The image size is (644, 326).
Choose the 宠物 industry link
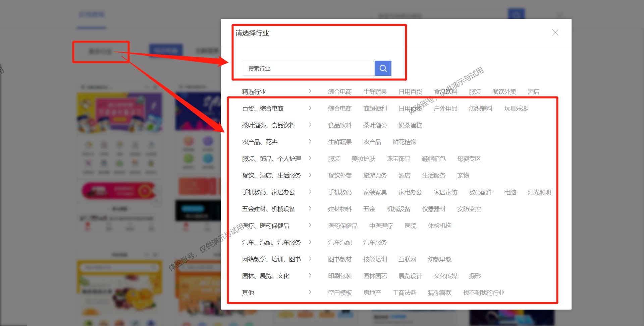(463, 175)
